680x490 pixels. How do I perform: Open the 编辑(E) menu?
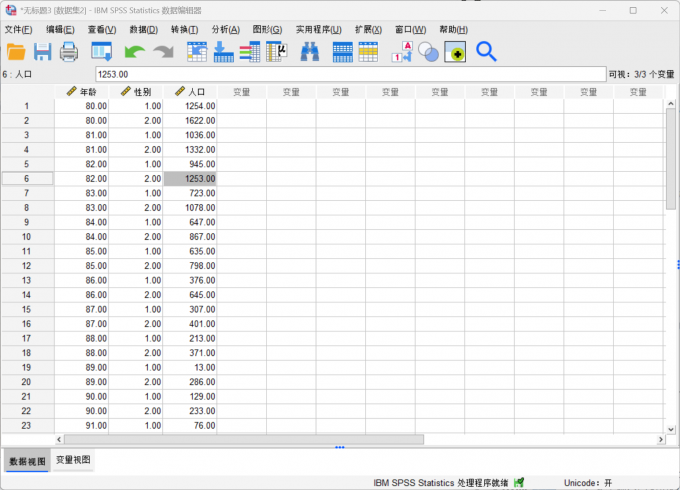point(60,29)
